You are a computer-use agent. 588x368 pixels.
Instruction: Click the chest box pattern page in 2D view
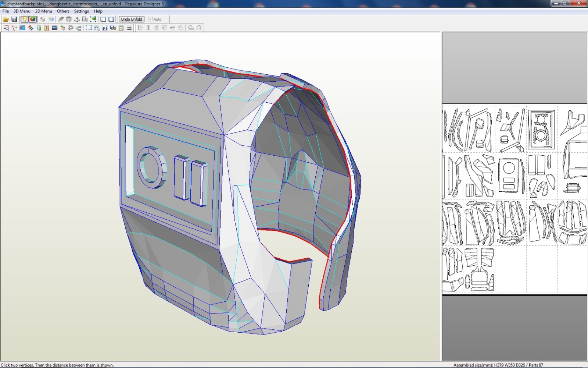coord(541,130)
